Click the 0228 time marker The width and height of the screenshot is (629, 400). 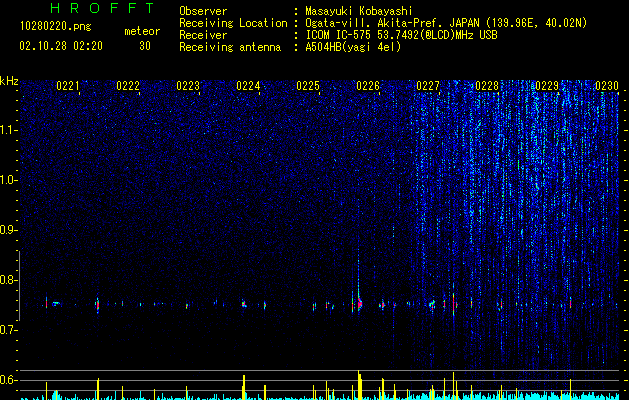point(487,86)
